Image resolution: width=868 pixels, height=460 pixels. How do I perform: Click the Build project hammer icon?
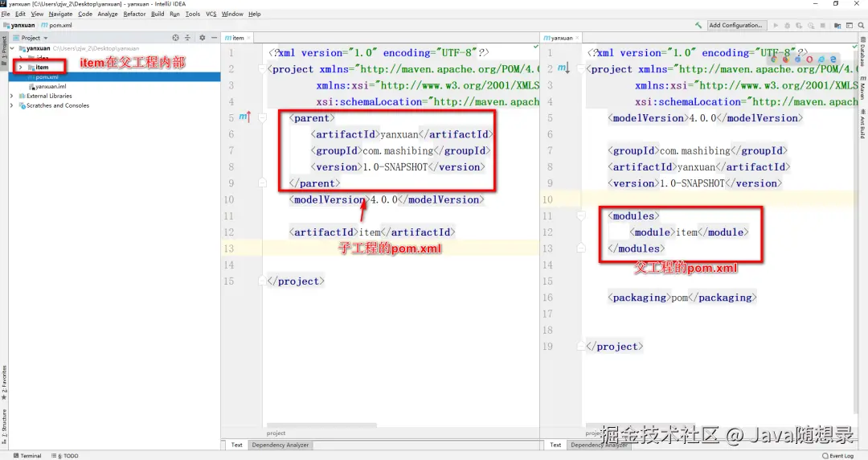click(x=698, y=25)
